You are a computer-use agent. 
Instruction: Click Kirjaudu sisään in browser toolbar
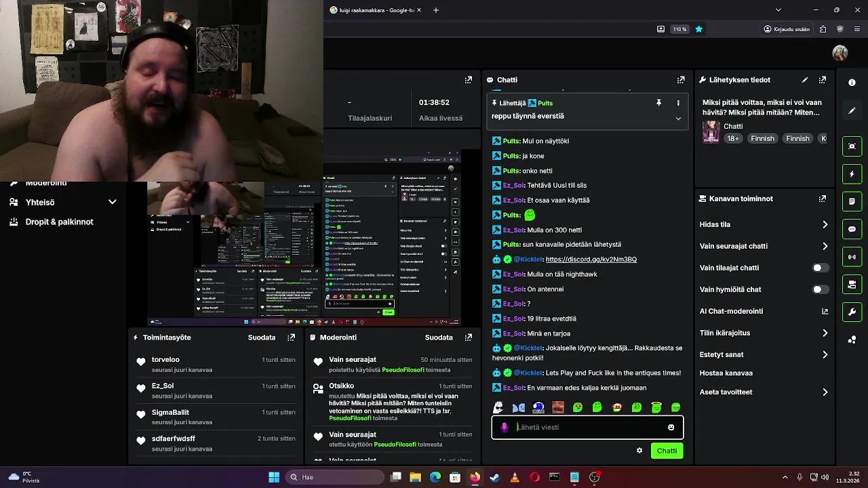coord(787,29)
